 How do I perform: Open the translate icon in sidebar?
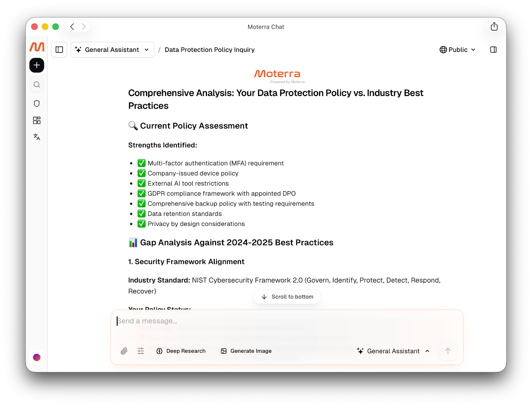(37, 137)
